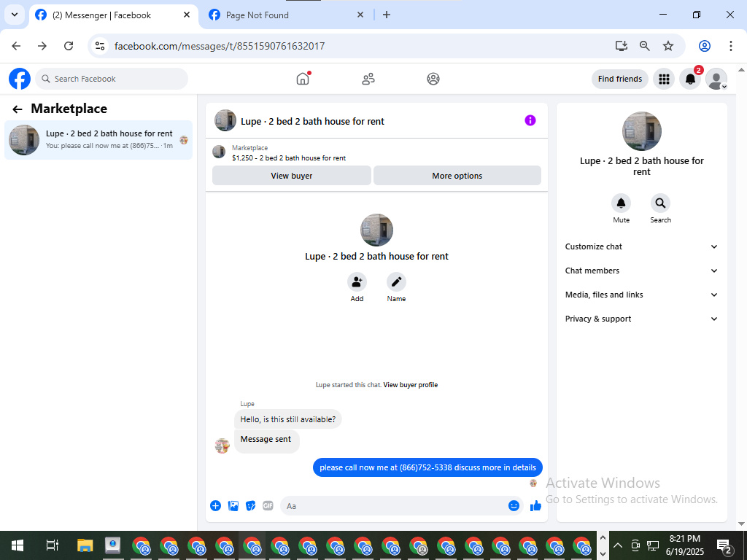Go forward in browser history
Viewport: 747px width, 560px height.
(42, 46)
